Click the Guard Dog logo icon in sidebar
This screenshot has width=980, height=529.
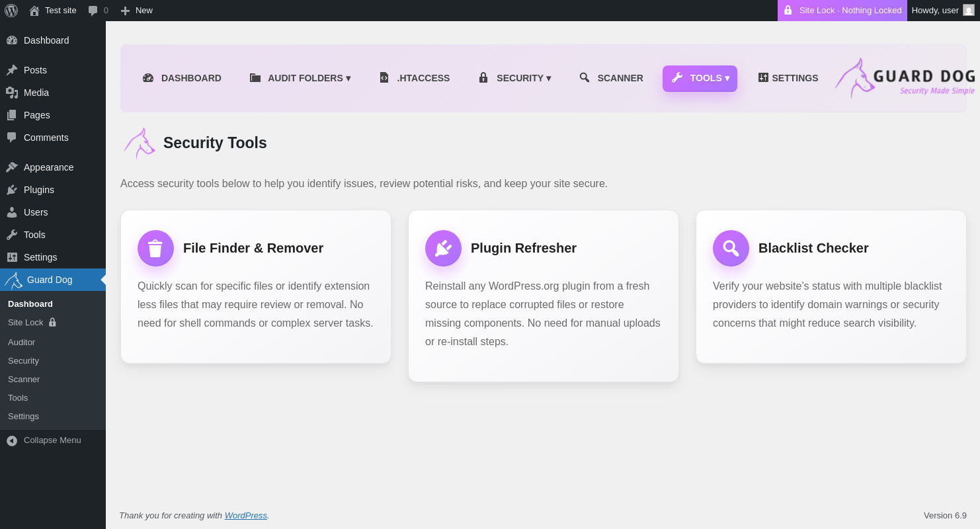tap(13, 280)
